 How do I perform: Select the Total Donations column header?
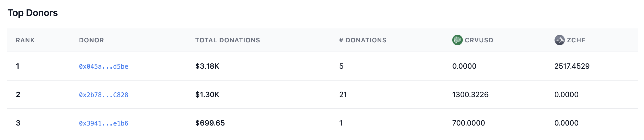tap(227, 40)
